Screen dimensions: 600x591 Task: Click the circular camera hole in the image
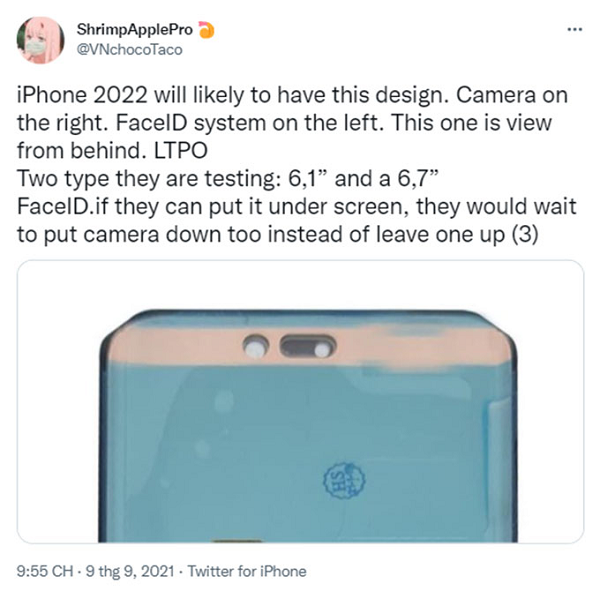[x=256, y=347]
